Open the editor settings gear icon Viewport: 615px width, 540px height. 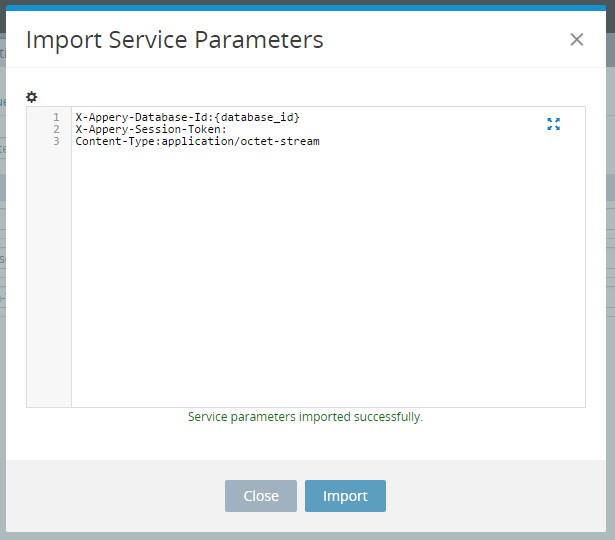pos(31,96)
